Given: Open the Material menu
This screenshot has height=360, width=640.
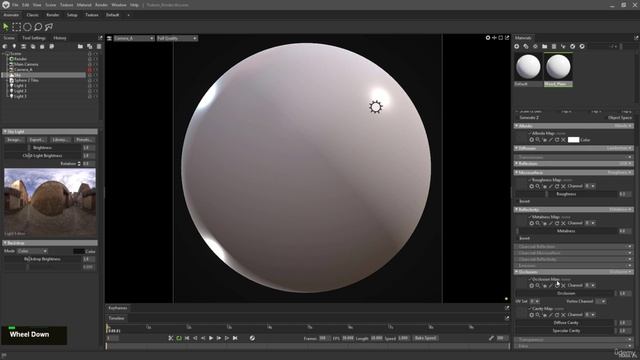Looking at the screenshot, I should click(x=84, y=5).
